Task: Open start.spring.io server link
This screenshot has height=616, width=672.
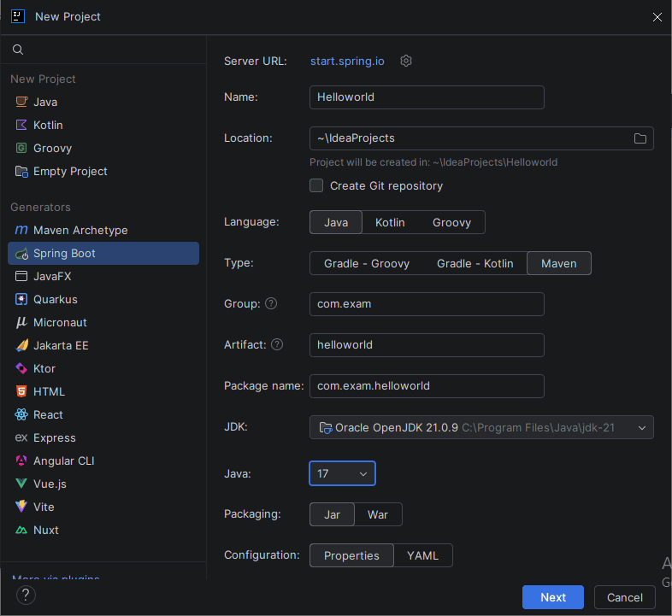Action: 347,61
